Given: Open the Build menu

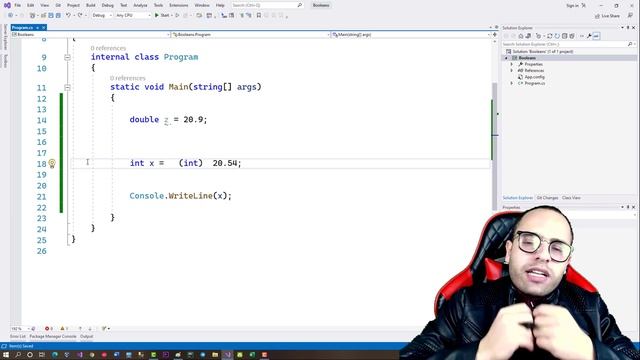Looking at the screenshot, I should [91, 5].
